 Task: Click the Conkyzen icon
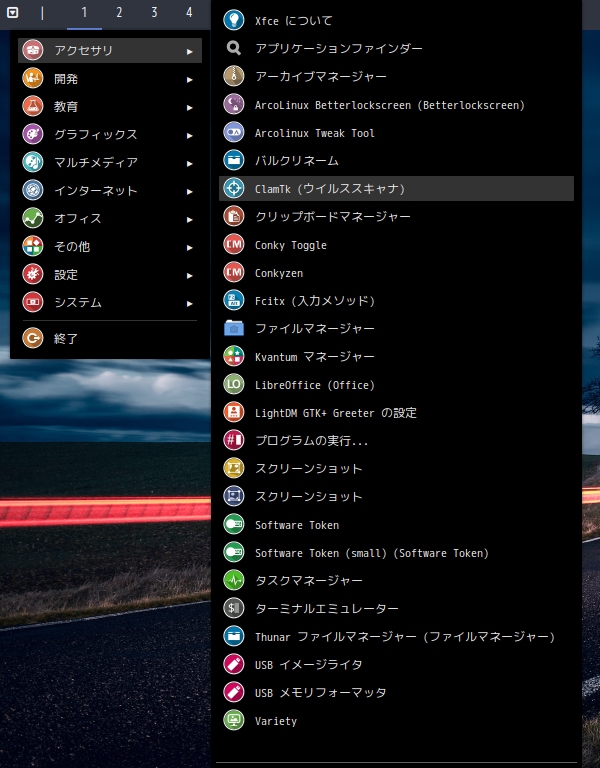[234, 272]
